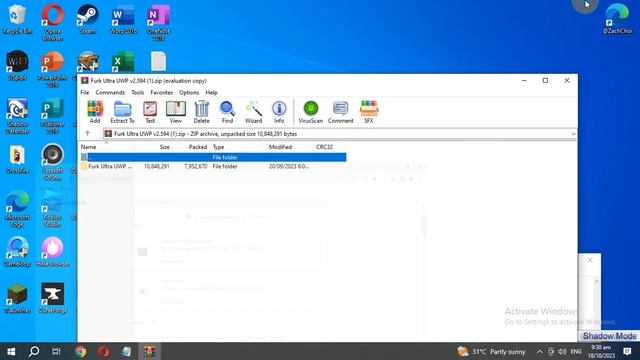Viewport: 640px width, 360px height.
Task: Open OneNote 2016 desktop shortcut
Action: 158,22
